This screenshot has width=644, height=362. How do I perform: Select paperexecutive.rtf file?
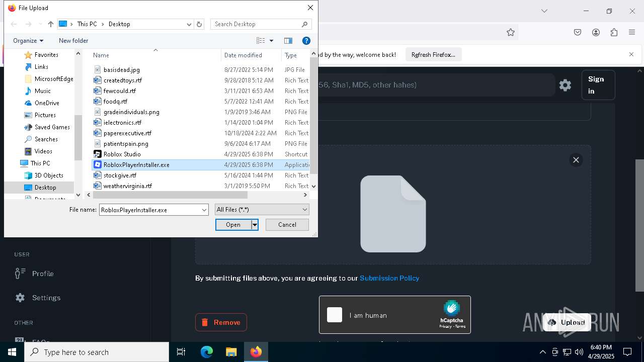127,133
